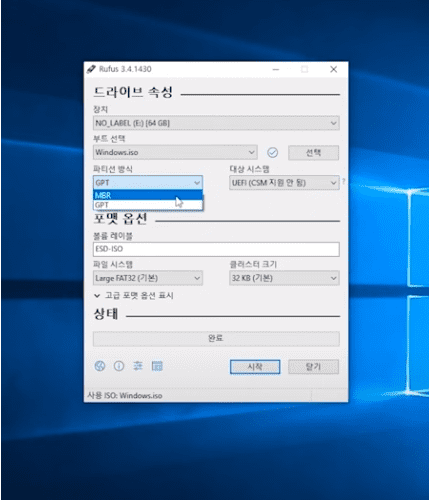Click the 닫기 (Close) button
Screen dimensions: 429x500
point(313,367)
